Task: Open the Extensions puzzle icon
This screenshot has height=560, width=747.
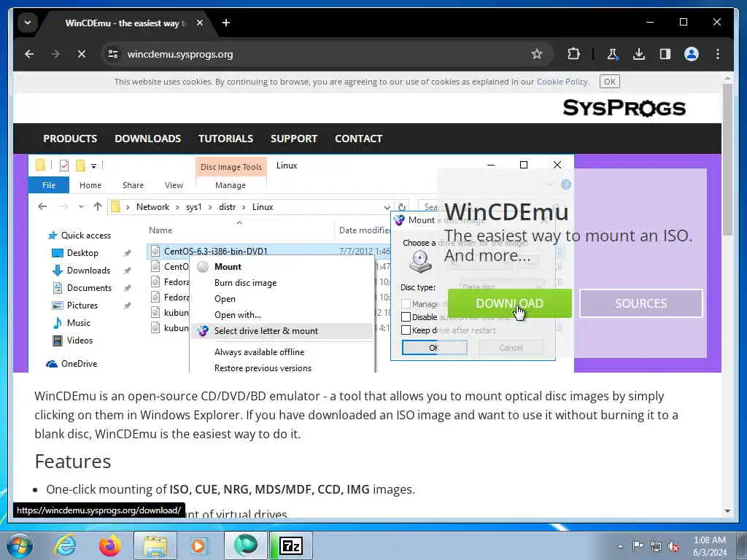Action: (x=574, y=54)
